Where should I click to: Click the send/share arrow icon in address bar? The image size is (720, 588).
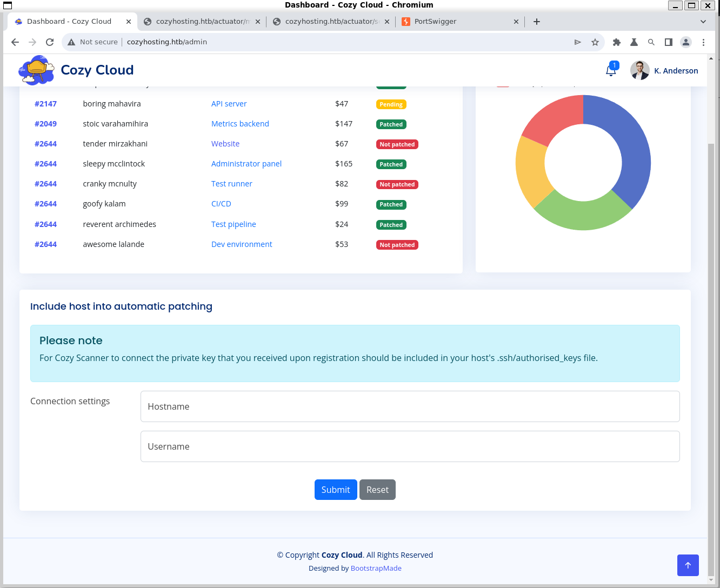coord(578,42)
